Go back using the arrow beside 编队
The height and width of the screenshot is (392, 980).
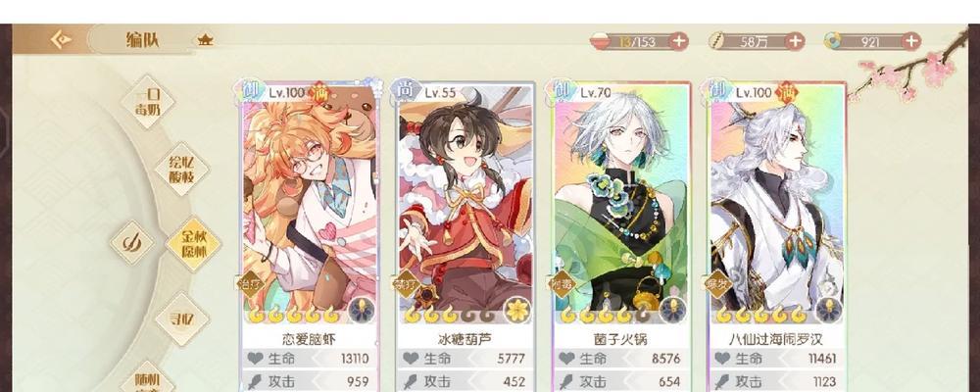pyautogui.click(x=61, y=40)
